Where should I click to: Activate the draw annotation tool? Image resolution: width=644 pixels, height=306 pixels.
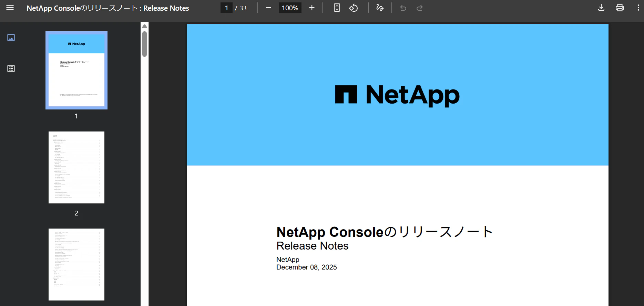[380, 8]
